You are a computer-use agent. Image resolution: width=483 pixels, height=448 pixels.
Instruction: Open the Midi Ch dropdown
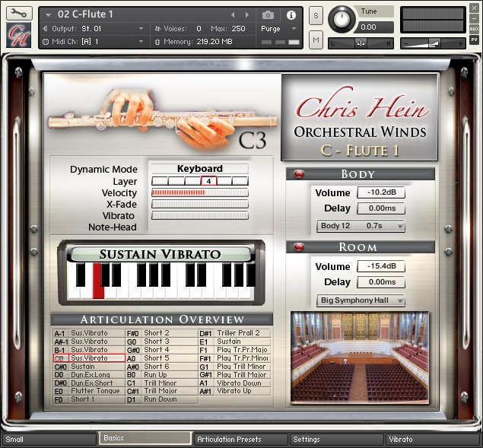94,41
